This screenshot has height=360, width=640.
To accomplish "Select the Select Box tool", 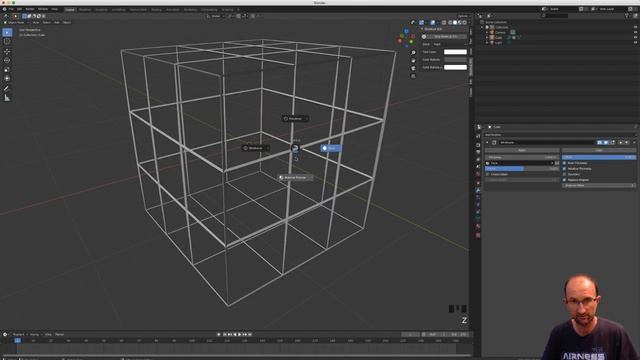I will pos(7,32).
